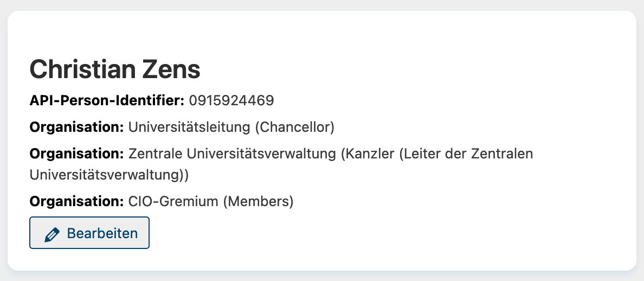The height and width of the screenshot is (281, 644).
Task: Click Organisation label beside Universitätsleitung
Action: coord(76,127)
